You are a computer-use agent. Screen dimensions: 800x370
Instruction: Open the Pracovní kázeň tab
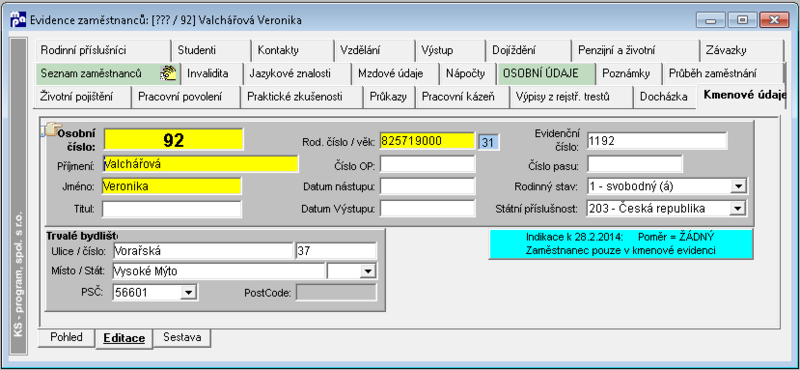462,97
